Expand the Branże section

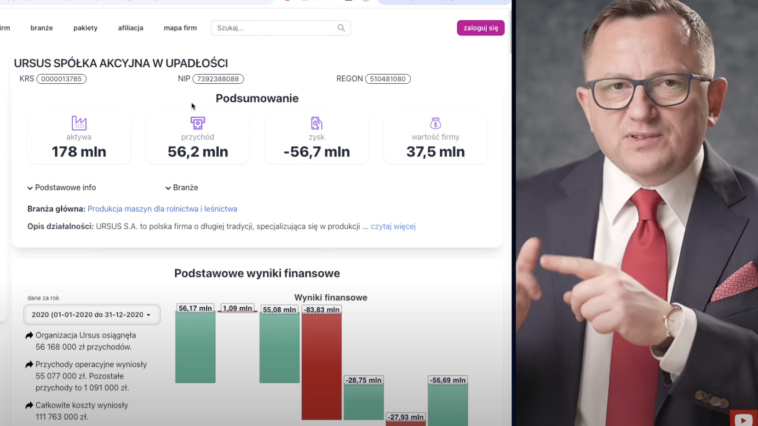[182, 188]
